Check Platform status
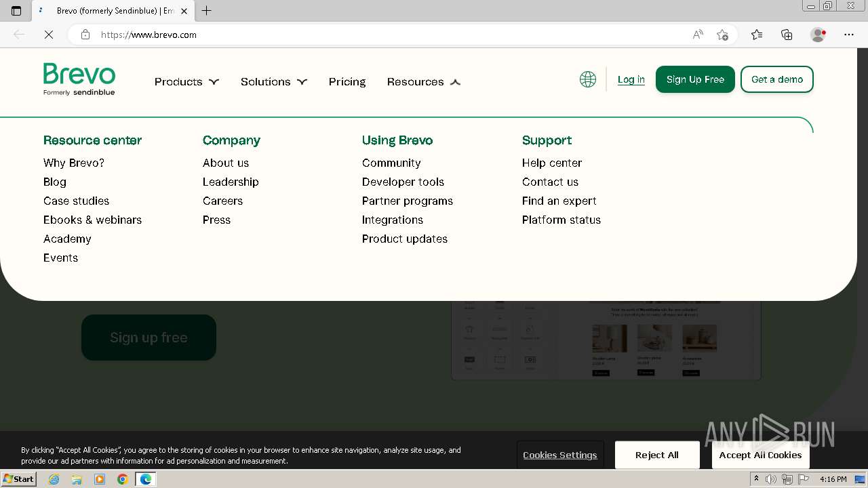 (x=561, y=220)
